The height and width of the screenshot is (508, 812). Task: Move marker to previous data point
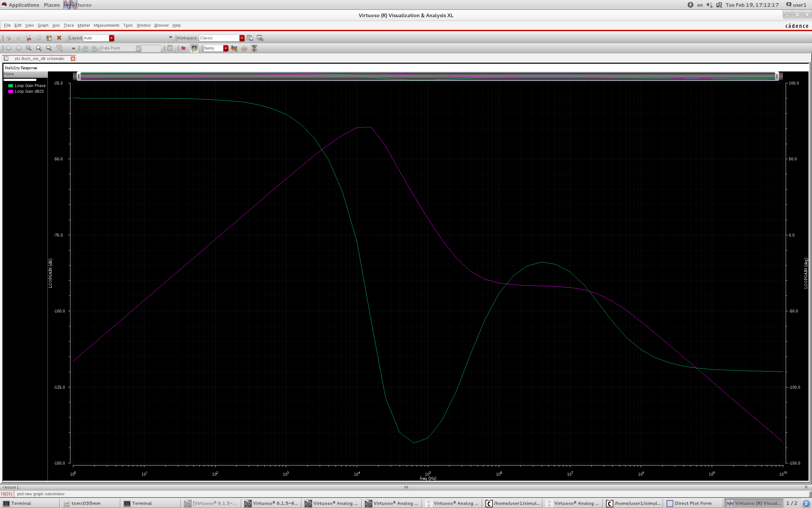(x=85, y=48)
